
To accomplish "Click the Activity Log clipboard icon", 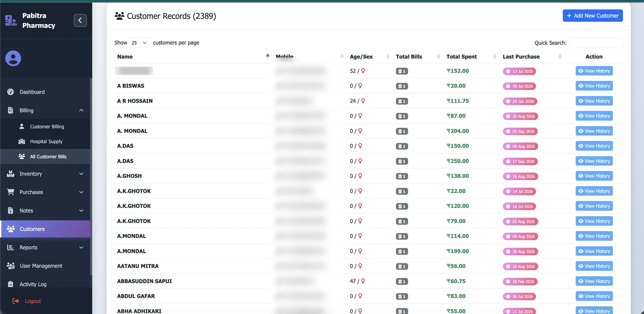I will [x=11, y=284].
